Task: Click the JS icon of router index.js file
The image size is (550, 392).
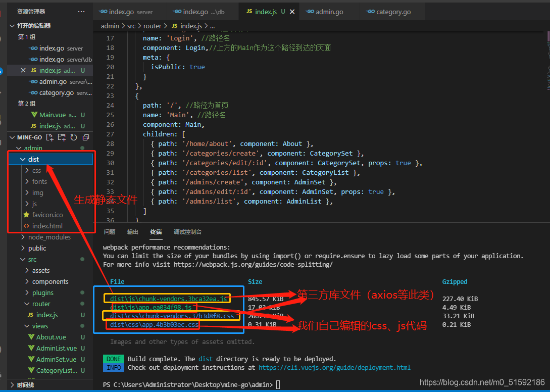Action: (30, 315)
